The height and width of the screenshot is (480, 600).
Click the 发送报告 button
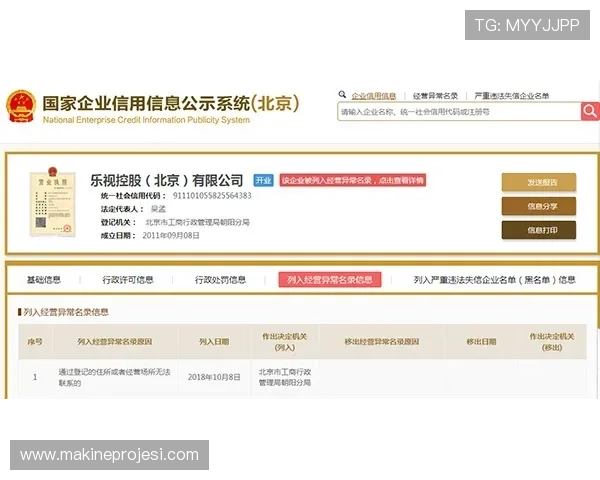point(539,182)
